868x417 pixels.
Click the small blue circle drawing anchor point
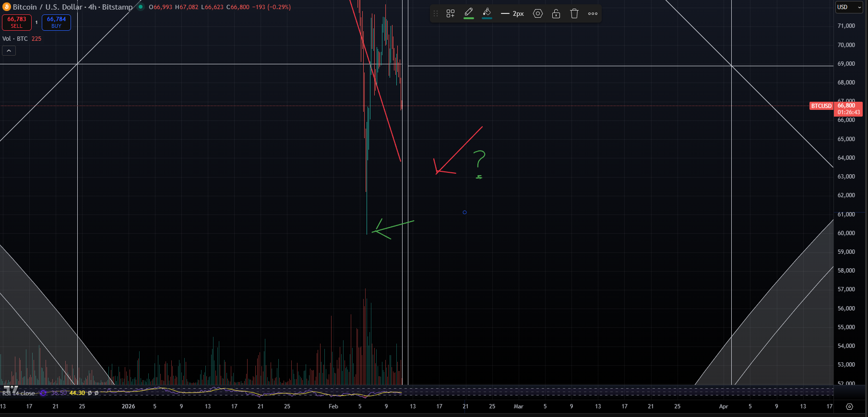tap(464, 212)
